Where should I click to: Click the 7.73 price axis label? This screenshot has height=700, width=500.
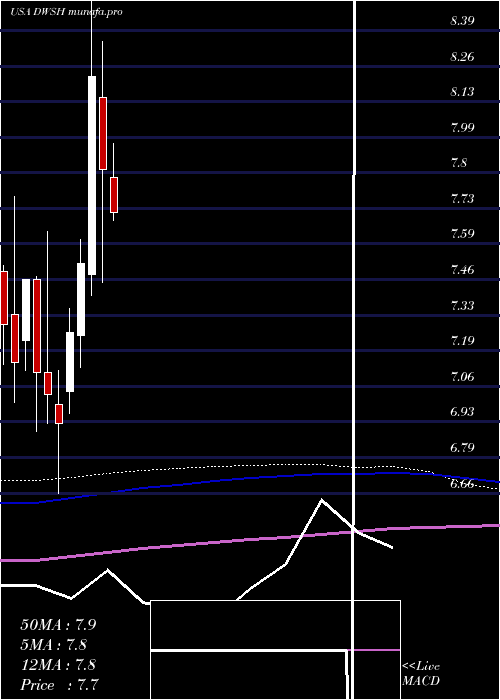462,199
